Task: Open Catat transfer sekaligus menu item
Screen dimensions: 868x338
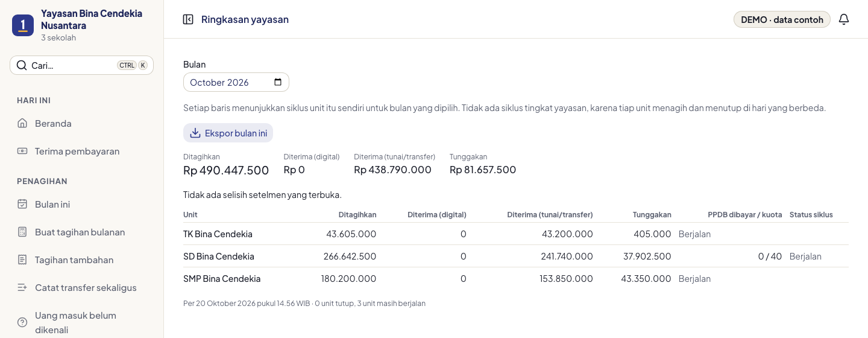Action: click(81, 287)
